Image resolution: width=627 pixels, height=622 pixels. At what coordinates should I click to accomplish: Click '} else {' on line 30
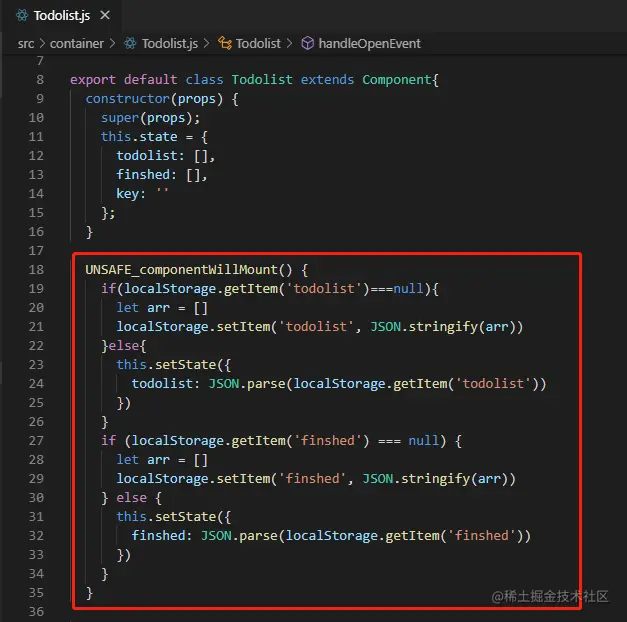point(131,498)
